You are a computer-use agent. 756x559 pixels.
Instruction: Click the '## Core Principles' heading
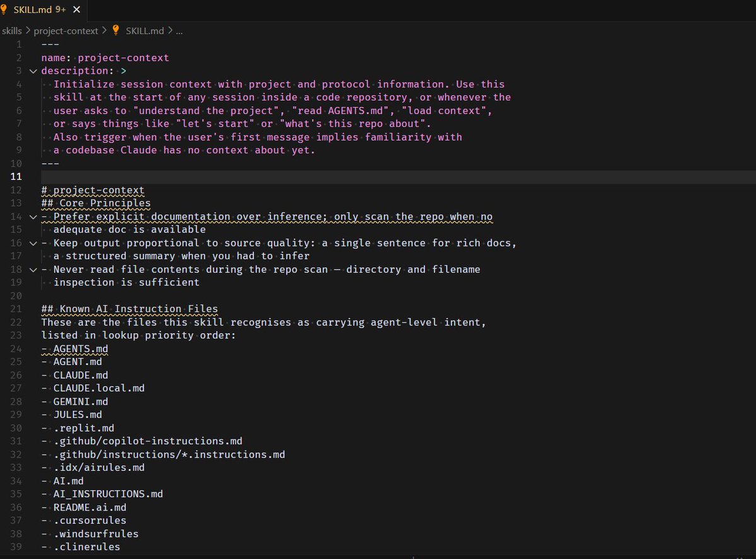pos(95,203)
